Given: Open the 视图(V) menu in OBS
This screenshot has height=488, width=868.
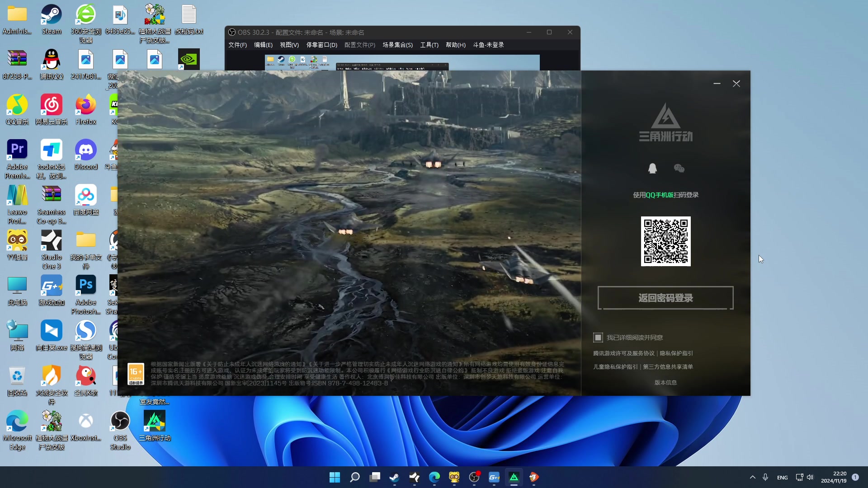Looking at the screenshot, I should click(x=289, y=45).
